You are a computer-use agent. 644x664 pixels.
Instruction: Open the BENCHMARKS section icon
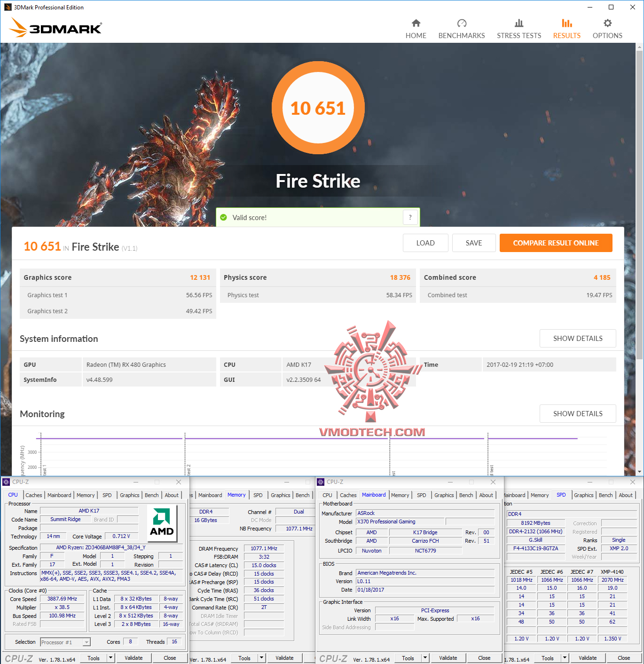(461, 23)
